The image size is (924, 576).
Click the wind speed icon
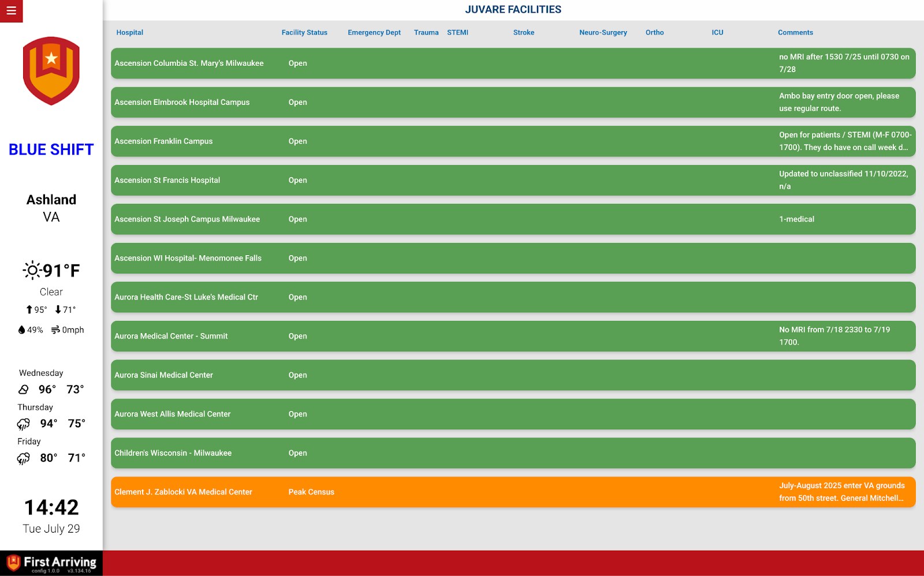55,330
